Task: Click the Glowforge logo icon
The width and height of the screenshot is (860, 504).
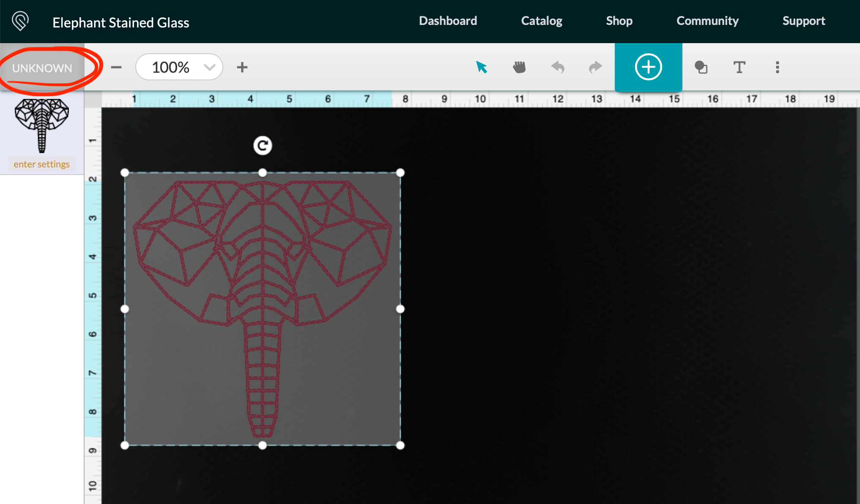Action: (x=19, y=20)
